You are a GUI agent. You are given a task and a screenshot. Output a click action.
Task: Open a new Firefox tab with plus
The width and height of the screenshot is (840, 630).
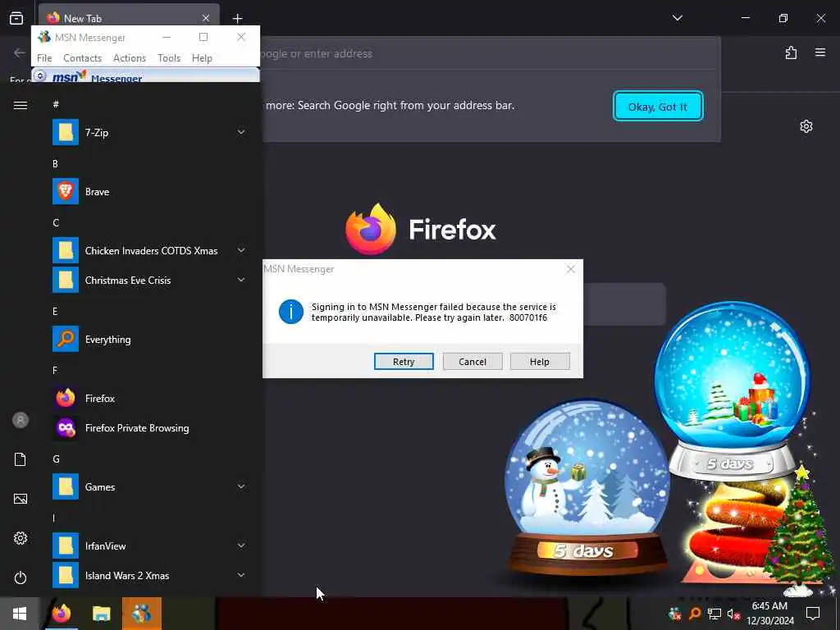(x=237, y=18)
